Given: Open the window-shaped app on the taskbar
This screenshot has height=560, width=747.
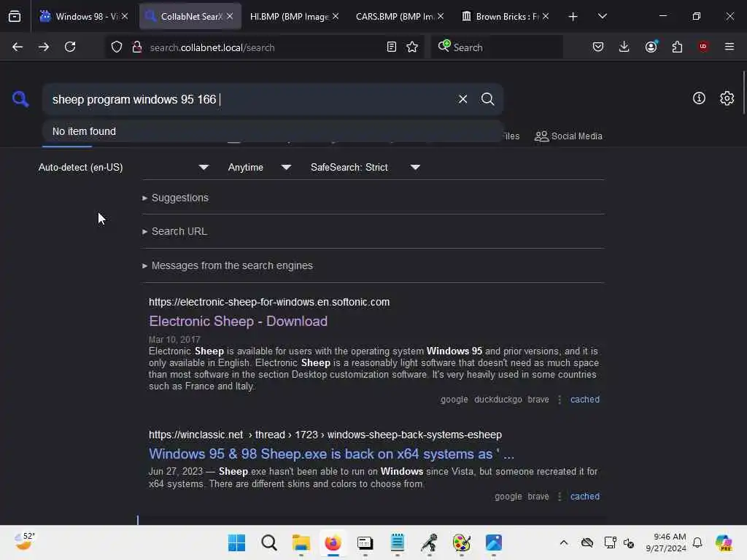Looking at the screenshot, I should tap(365, 542).
